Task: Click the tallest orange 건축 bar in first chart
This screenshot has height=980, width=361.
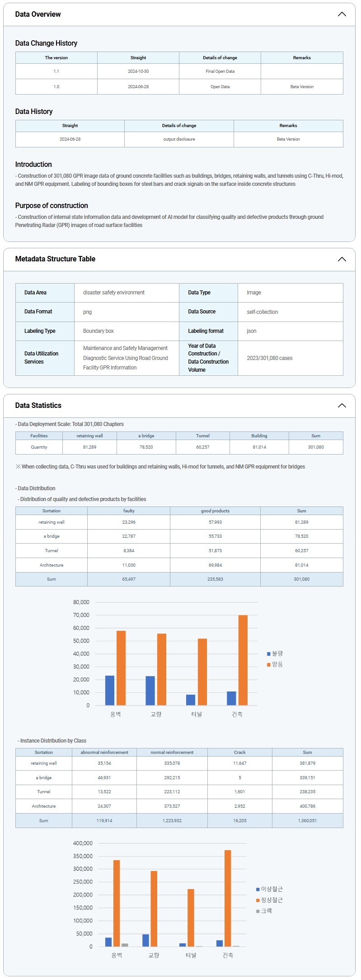Action: (x=243, y=660)
